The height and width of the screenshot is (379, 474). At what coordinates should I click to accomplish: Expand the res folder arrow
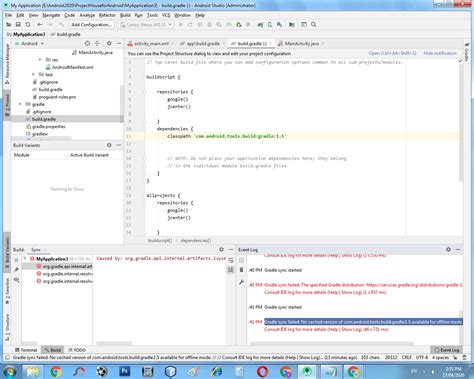click(40, 60)
